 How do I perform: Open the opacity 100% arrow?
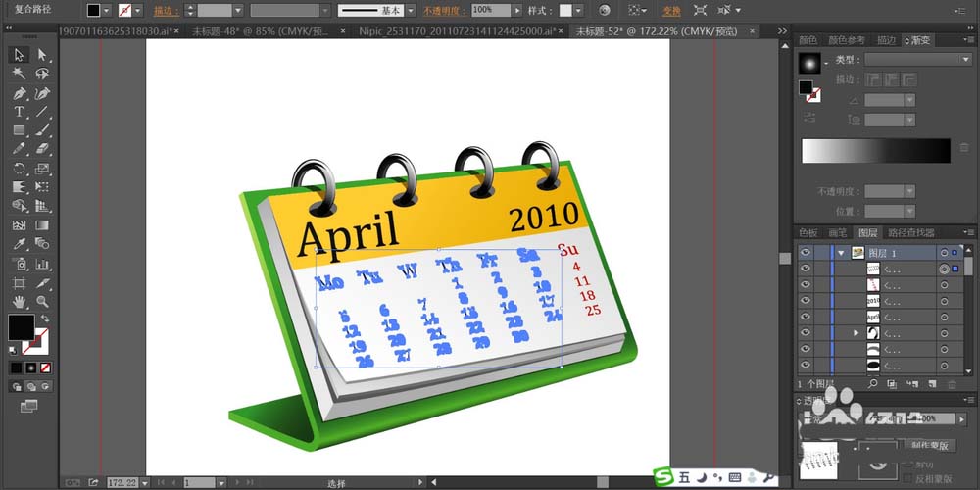pos(516,10)
